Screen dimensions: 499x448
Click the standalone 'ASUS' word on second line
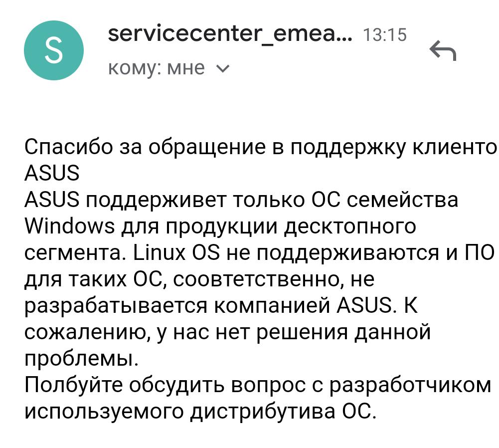click(x=52, y=173)
